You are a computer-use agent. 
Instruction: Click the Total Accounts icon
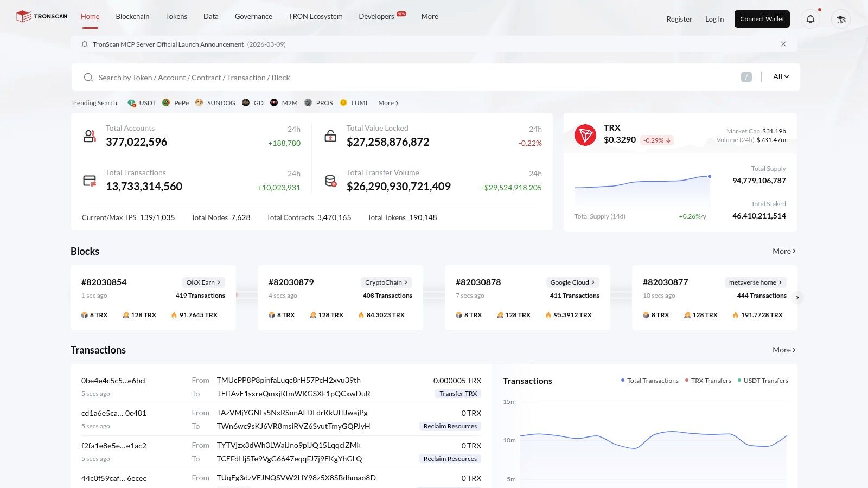tap(90, 136)
